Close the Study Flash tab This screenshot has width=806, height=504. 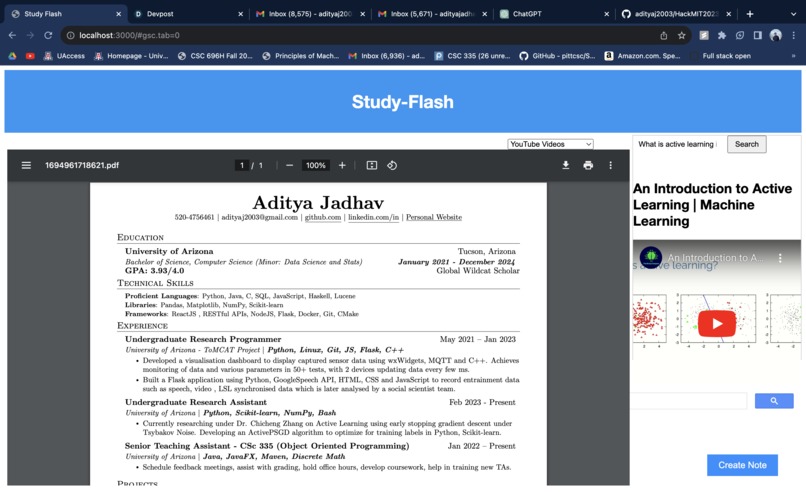tap(118, 14)
